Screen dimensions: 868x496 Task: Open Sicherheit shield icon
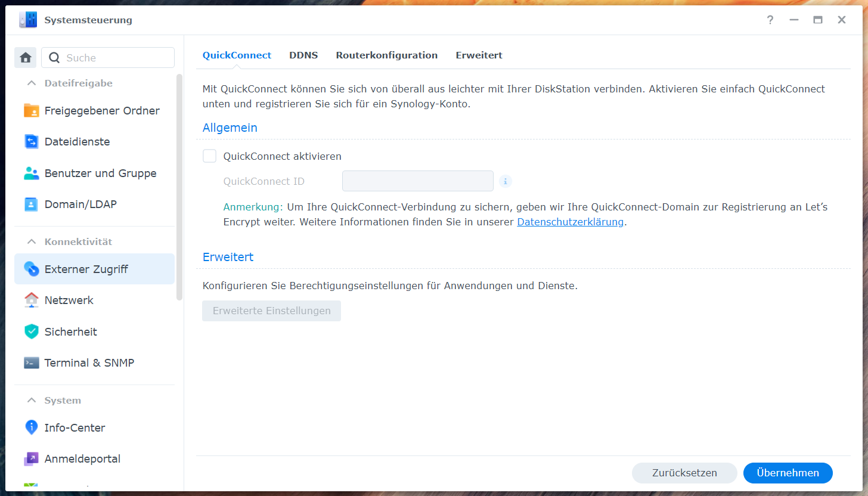click(x=31, y=332)
